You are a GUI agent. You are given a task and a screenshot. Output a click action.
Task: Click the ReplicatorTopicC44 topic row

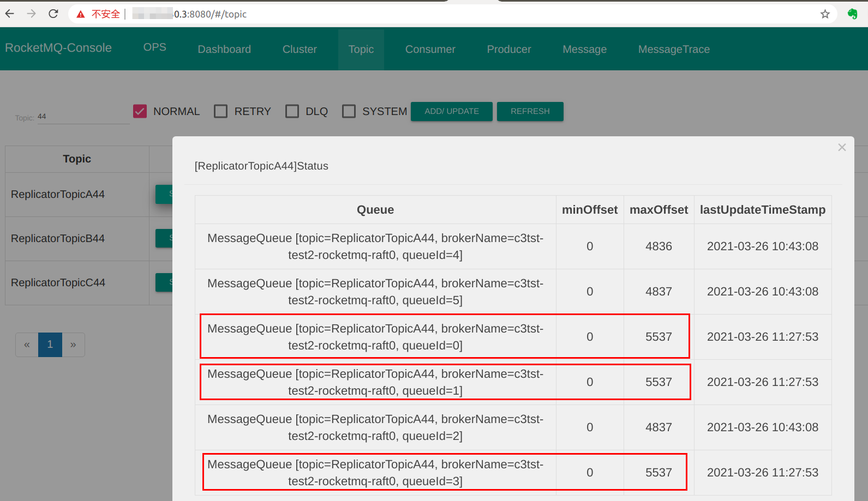tap(58, 282)
